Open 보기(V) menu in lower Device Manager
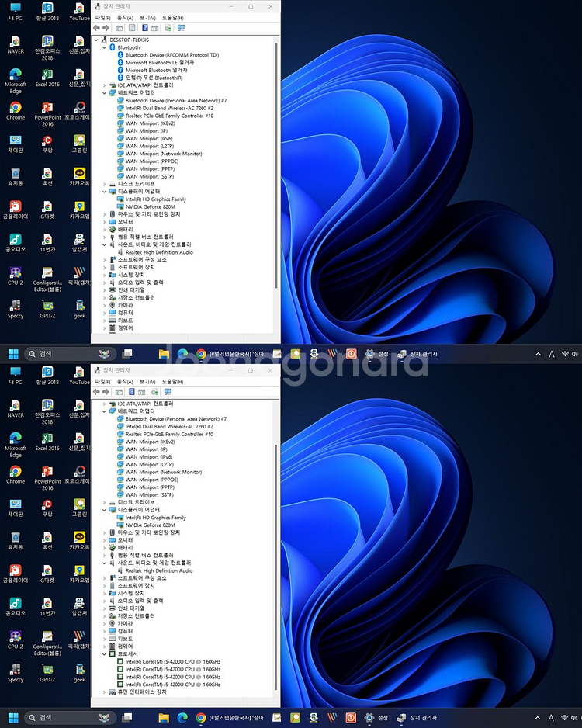 pos(147,382)
